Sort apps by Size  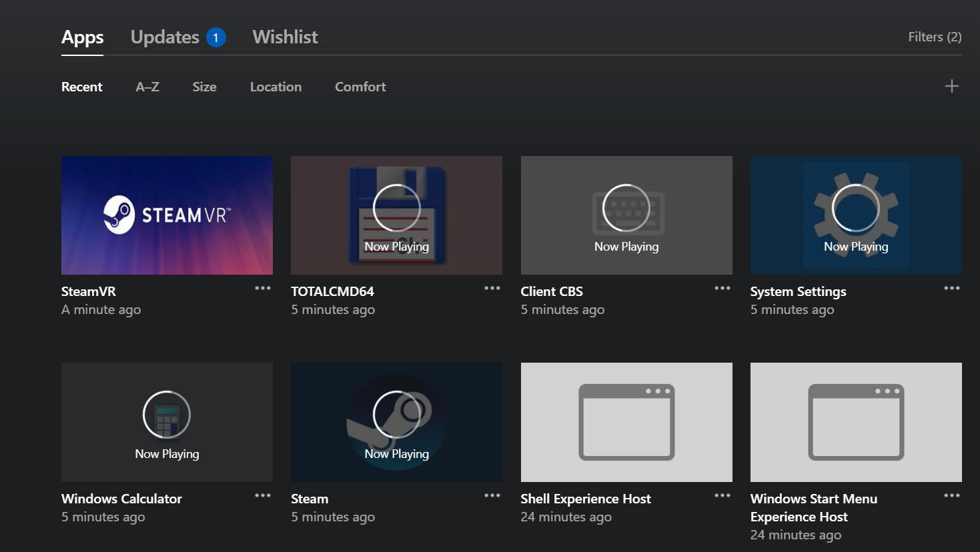tap(204, 87)
